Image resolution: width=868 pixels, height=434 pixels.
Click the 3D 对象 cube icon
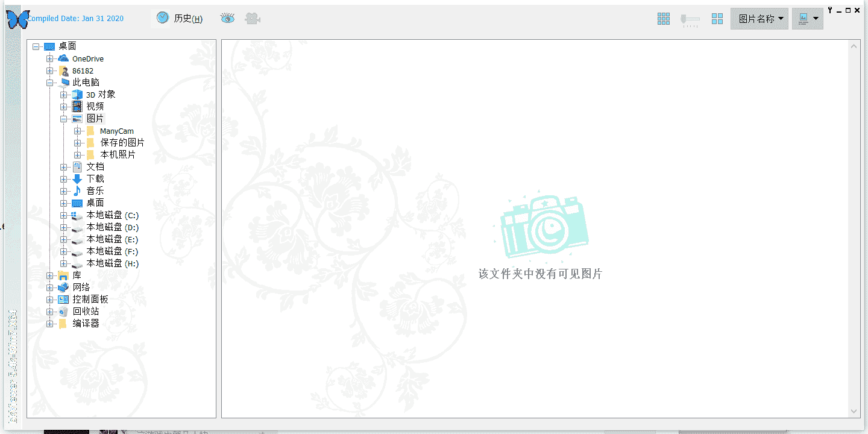click(x=77, y=95)
